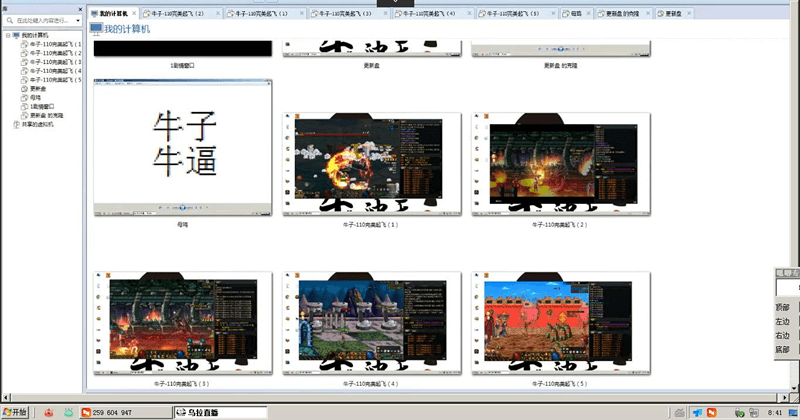
Task: Click the VM icon of 牛子-110完美起飞 (2 in the library tree
Action: [x=24, y=53]
